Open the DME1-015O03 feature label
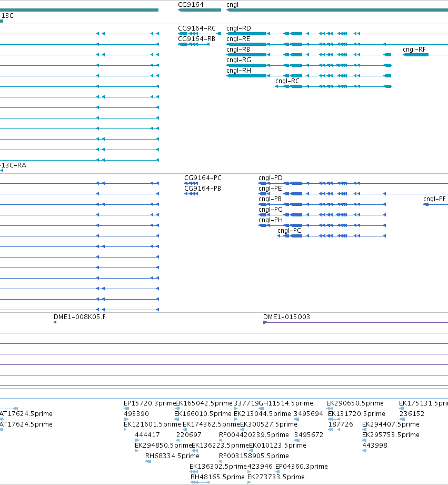 coord(286,316)
